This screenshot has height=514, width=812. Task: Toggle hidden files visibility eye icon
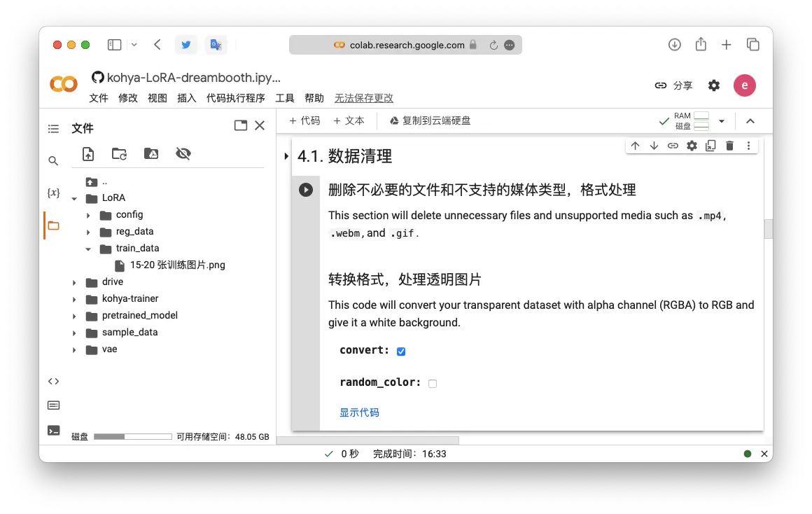183,154
